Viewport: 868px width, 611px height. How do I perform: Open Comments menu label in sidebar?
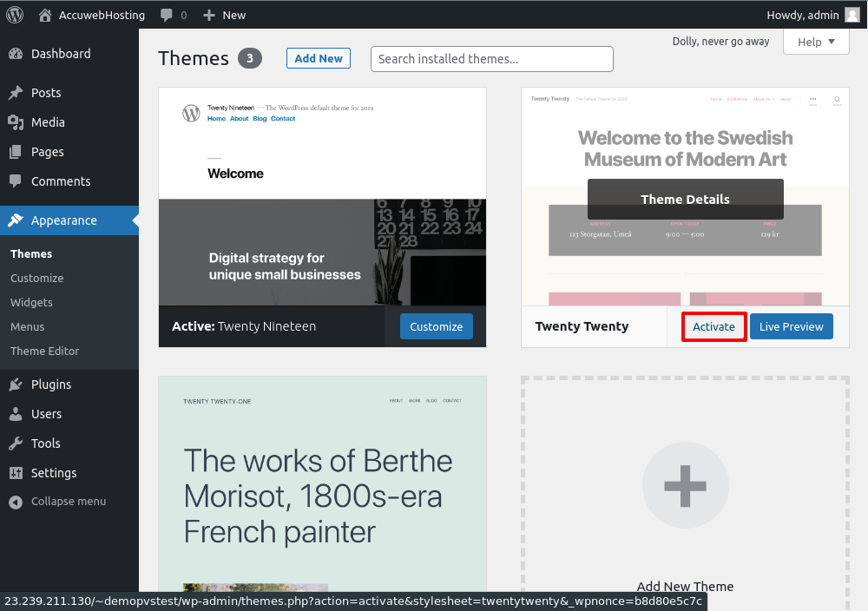[61, 181]
